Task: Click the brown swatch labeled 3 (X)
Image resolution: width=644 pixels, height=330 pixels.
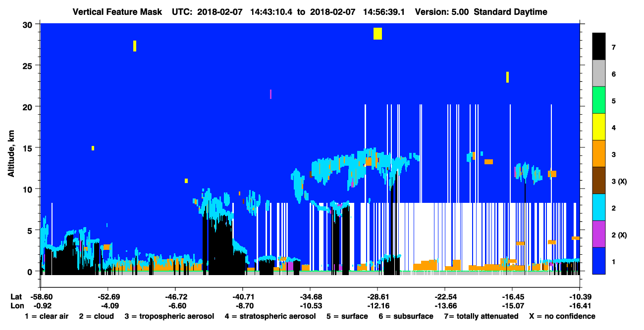Action: click(x=599, y=180)
